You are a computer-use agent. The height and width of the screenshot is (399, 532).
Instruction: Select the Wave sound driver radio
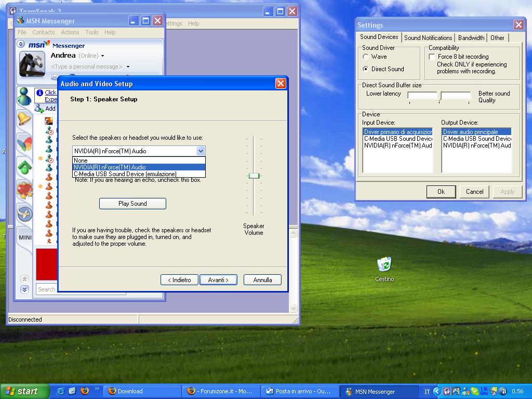365,57
